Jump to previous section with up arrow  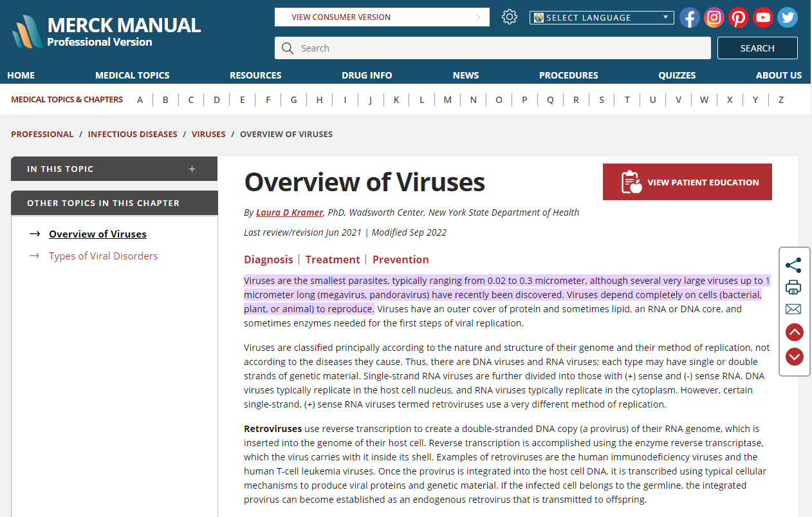click(x=795, y=332)
